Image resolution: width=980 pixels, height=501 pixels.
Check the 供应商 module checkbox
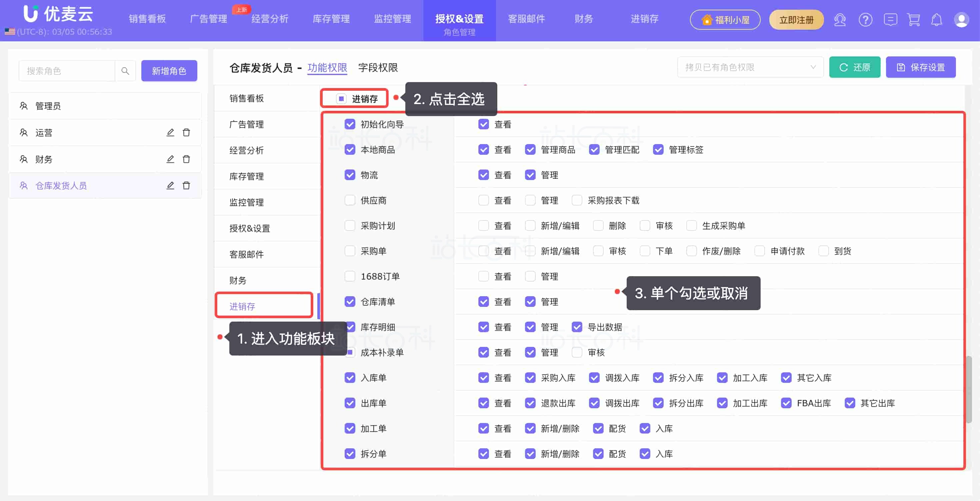point(350,200)
